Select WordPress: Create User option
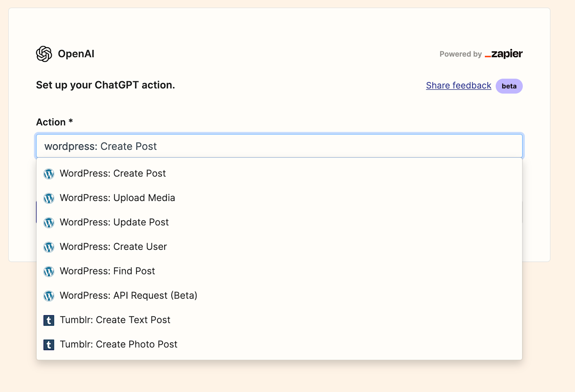The width and height of the screenshot is (575, 392). point(113,247)
